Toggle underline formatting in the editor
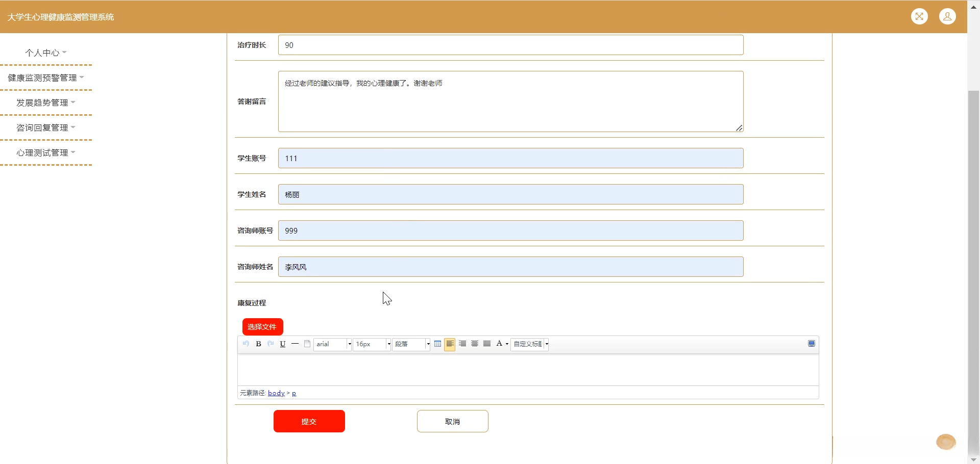Screen dimensions: 980x464 283,344
